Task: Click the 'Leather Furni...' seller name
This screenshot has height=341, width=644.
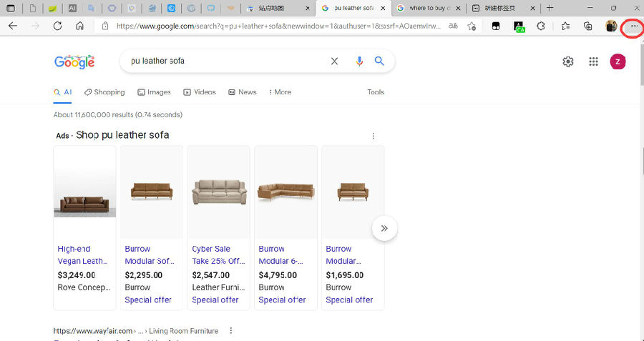Action: (x=218, y=287)
